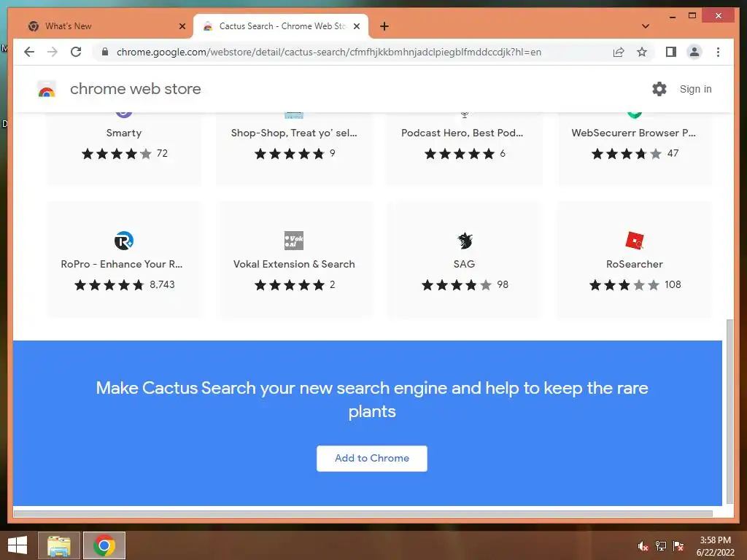Image resolution: width=747 pixels, height=560 pixels.
Task: Click the forward navigation arrow
Action: (x=53, y=52)
